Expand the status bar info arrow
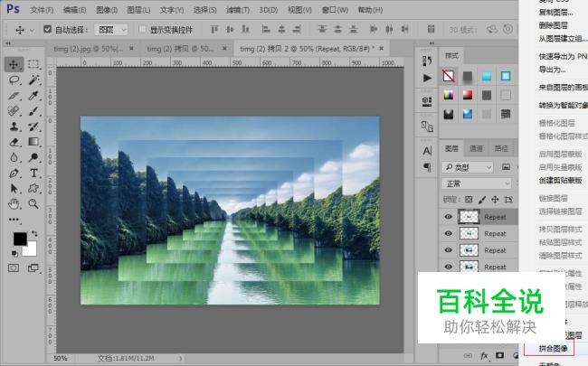588x366 pixels. click(x=180, y=358)
